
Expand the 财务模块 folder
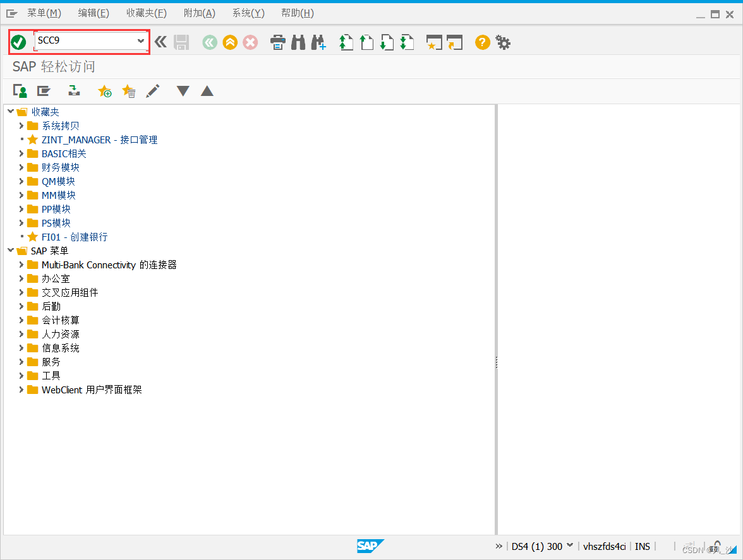click(21, 167)
